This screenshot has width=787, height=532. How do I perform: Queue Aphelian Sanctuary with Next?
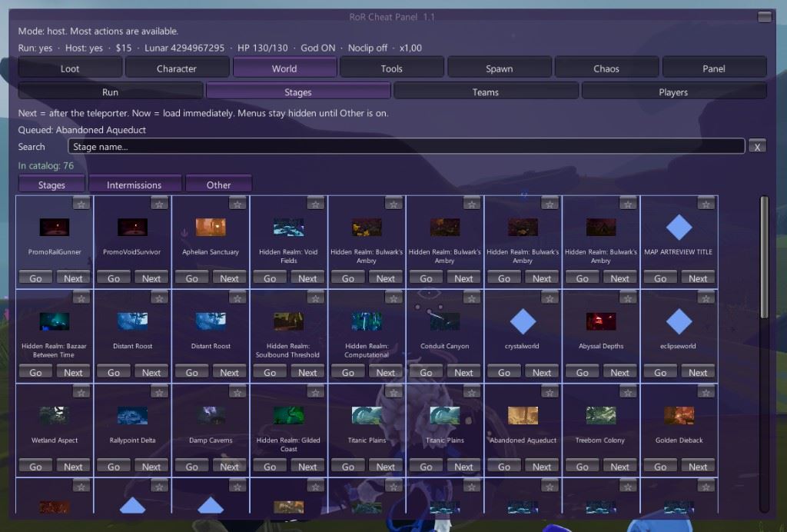point(229,278)
